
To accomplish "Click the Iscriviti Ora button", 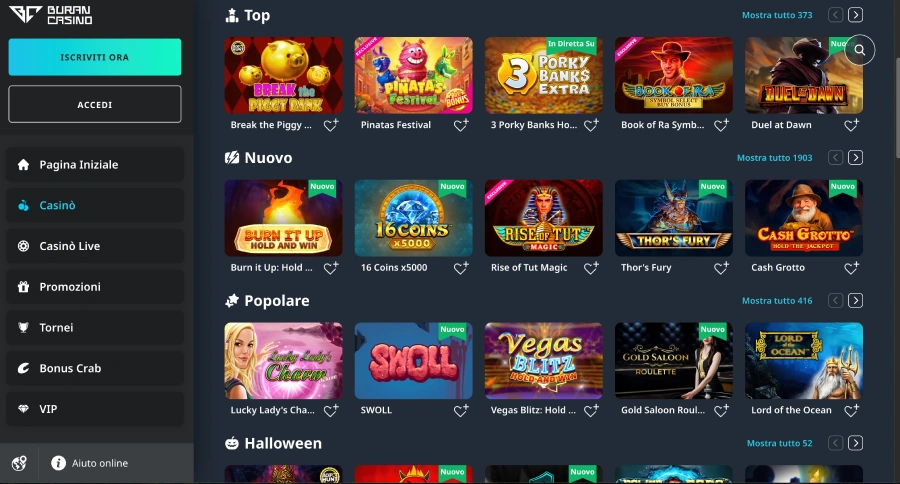I will (x=95, y=57).
